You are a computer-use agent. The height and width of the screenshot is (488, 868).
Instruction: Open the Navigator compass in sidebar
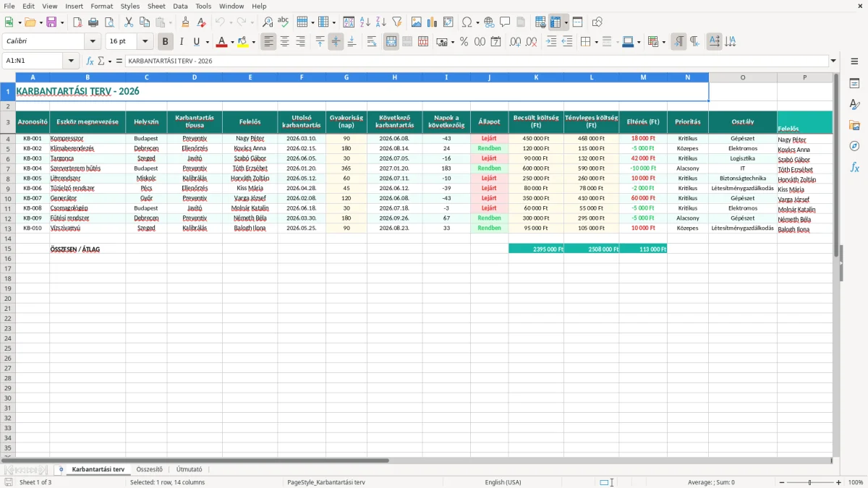(x=854, y=146)
